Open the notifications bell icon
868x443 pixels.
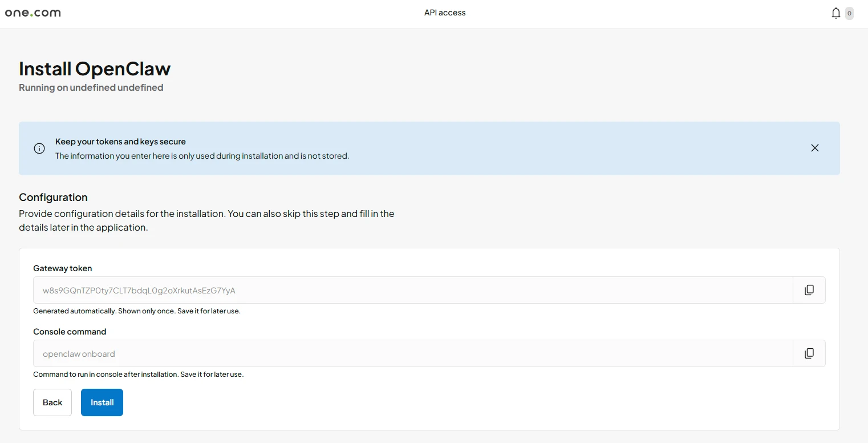(835, 13)
